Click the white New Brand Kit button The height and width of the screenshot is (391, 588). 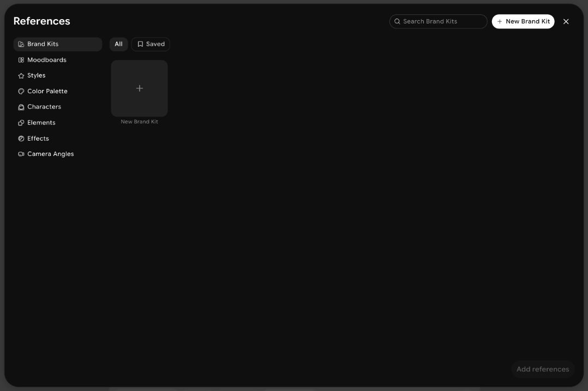[523, 21]
